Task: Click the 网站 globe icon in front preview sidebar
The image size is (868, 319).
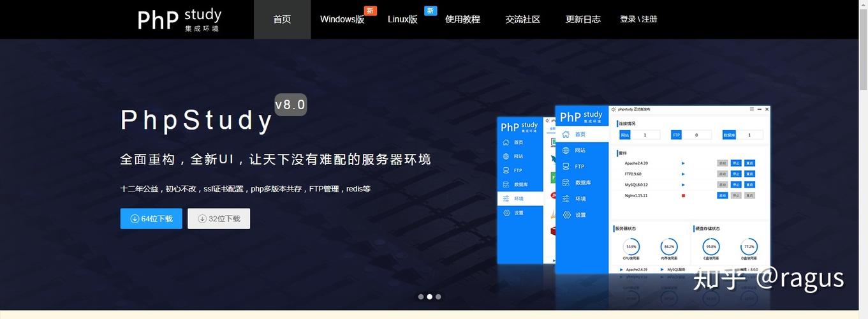Action: 566,150
